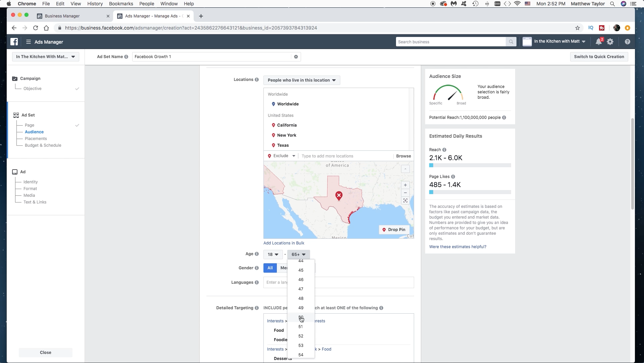The image size is (644, 363).
Task: Click Switch to Quick Creation button
Action: pos(599,57)
